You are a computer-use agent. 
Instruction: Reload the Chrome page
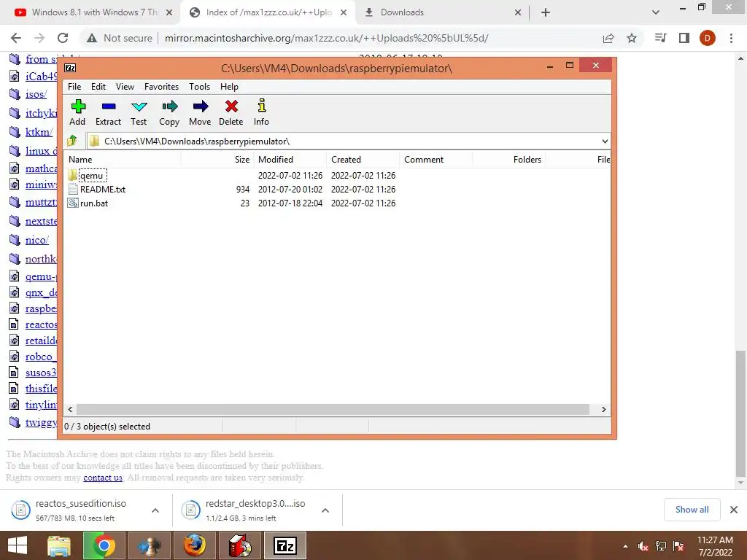click(63, 38)
